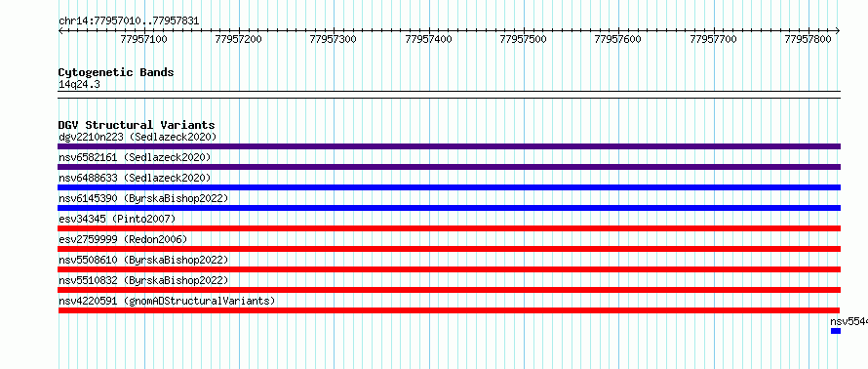Select the nsv6145390 blue variant bar
The width and height of the screenshot is (868, 369).
point(449,208)
